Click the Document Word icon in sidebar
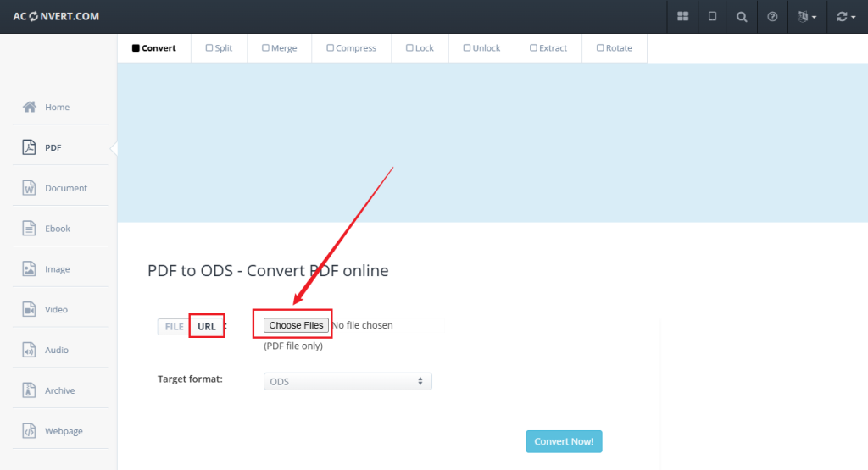Image resolution: width=868 pixels, height=470 pixels. point(29,187)
